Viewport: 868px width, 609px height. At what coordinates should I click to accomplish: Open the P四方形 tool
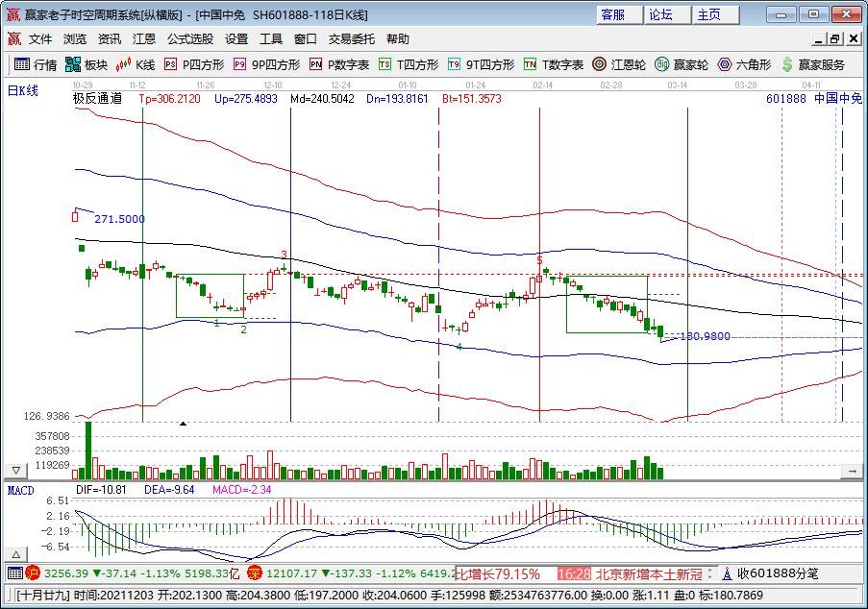(x=194, y=64)
